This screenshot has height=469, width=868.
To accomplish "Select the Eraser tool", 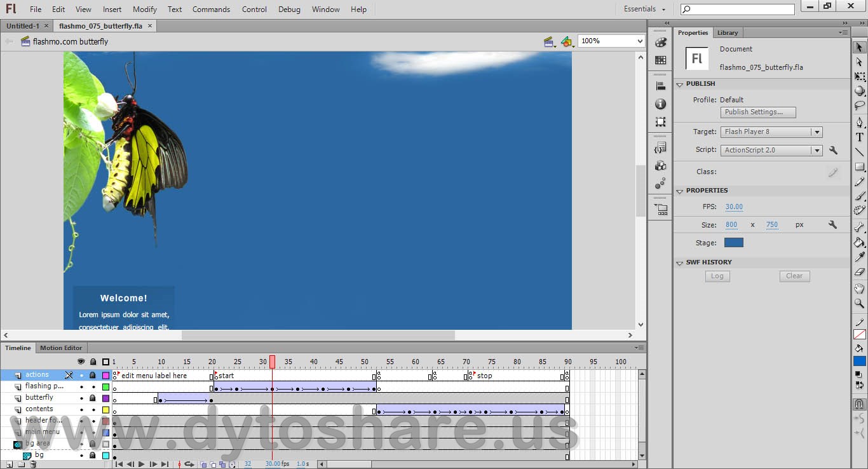I will tap(859, 272).
